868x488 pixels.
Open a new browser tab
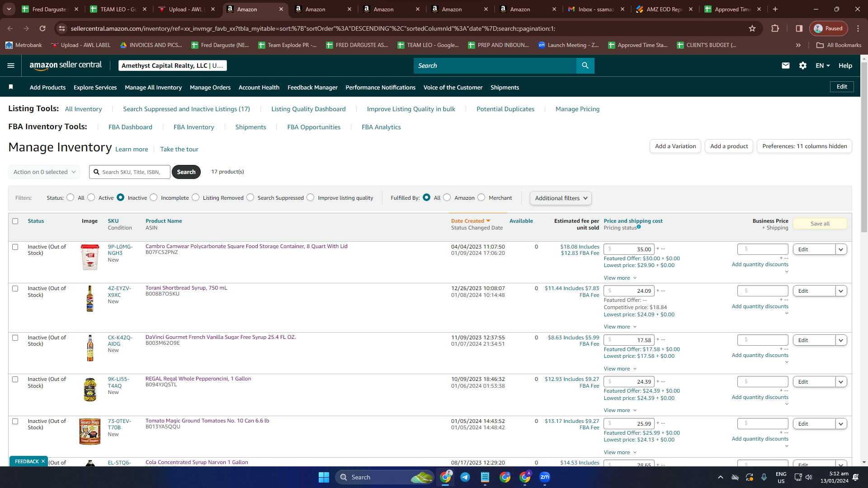coord(775,9)
